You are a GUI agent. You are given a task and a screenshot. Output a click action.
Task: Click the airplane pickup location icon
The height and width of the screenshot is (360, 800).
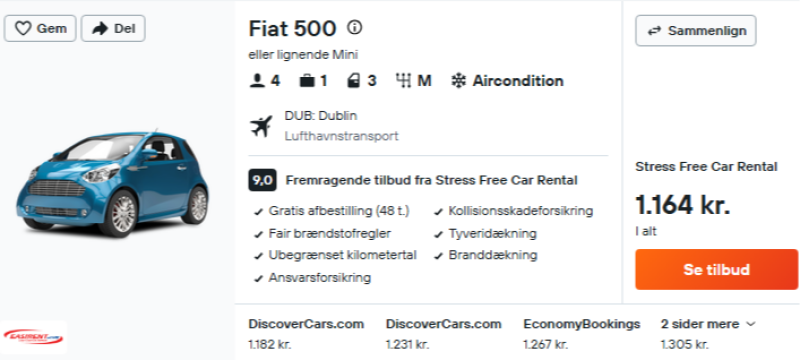(x=261, y=126)
